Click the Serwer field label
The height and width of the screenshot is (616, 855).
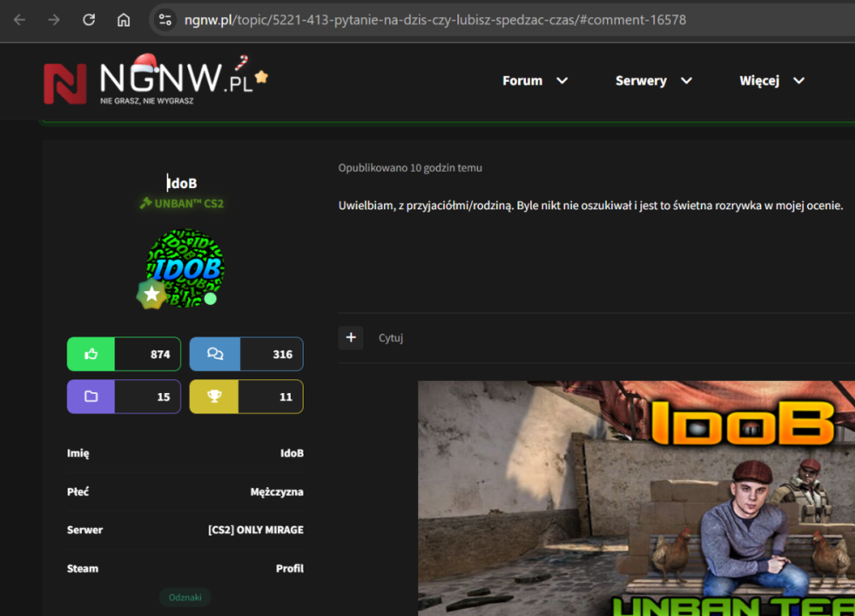(85, 530)
